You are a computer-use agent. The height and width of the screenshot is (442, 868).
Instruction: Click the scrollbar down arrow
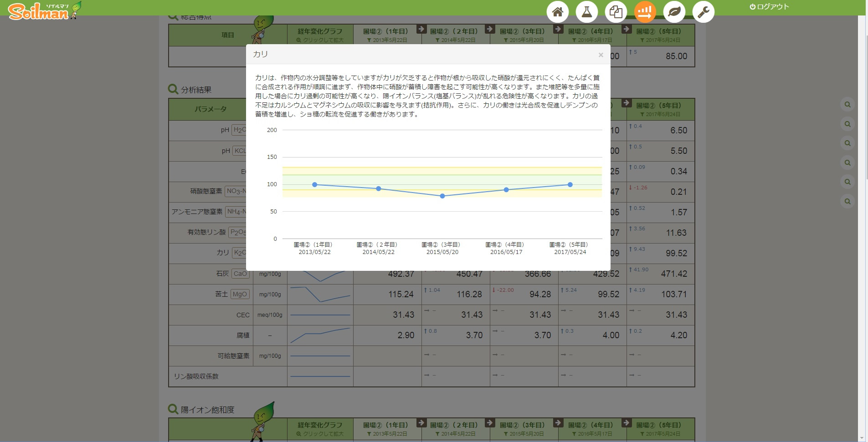(x=861, y=438)
